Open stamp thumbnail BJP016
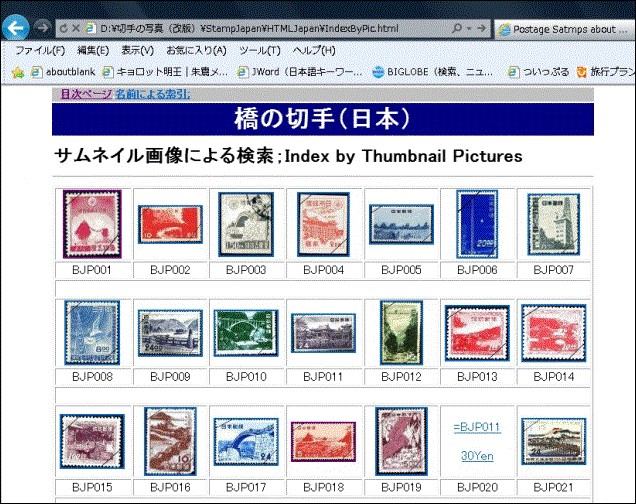This screenshot has width=636, height=504. coord(170,441)
